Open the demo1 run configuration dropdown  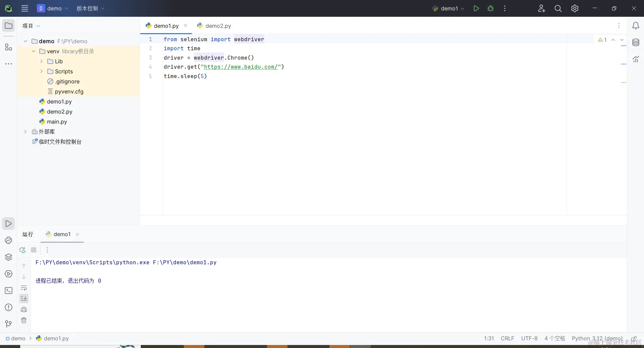tap(448, 8)
